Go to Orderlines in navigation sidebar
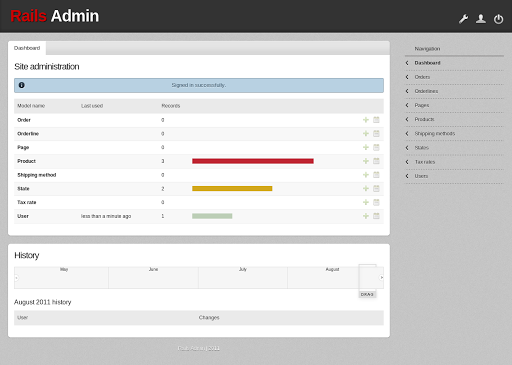 click(x=426, y=91)
